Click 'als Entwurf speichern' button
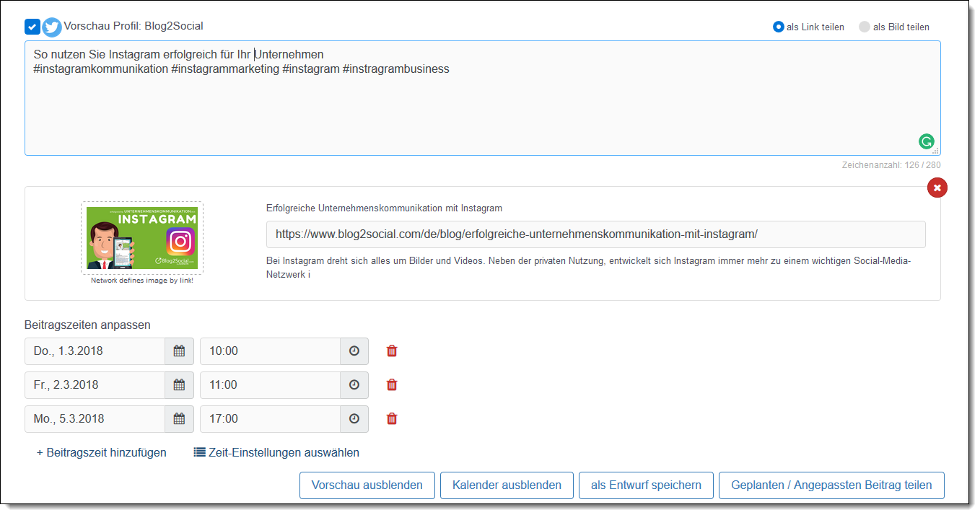Image resolution: width=980 pixels, height=515 pixels. coord(646,485)
